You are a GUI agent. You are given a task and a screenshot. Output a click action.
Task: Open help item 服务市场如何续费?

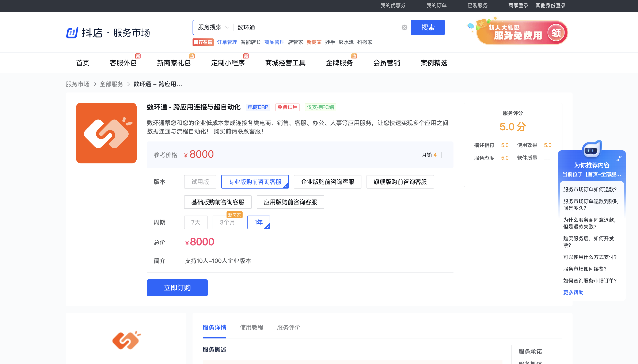click(x=585, y=269)
